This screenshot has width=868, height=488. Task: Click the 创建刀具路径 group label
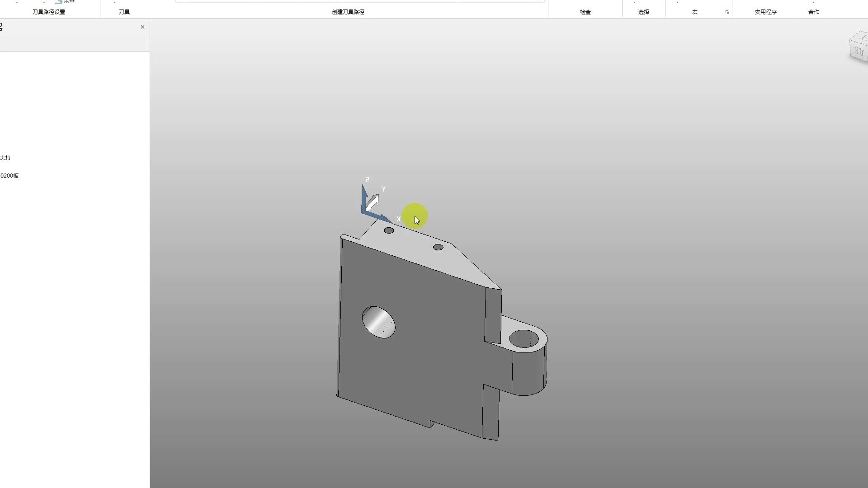348,12
